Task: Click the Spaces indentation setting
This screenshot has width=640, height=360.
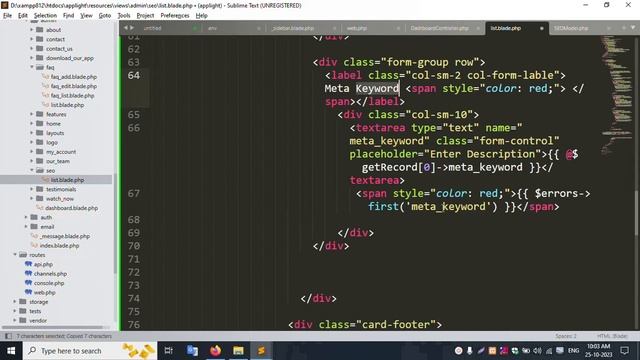Action: point(566,336)
